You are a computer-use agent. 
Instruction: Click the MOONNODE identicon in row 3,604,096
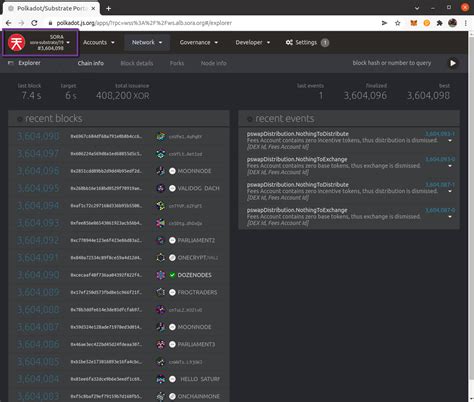click(x=161, y=171)
